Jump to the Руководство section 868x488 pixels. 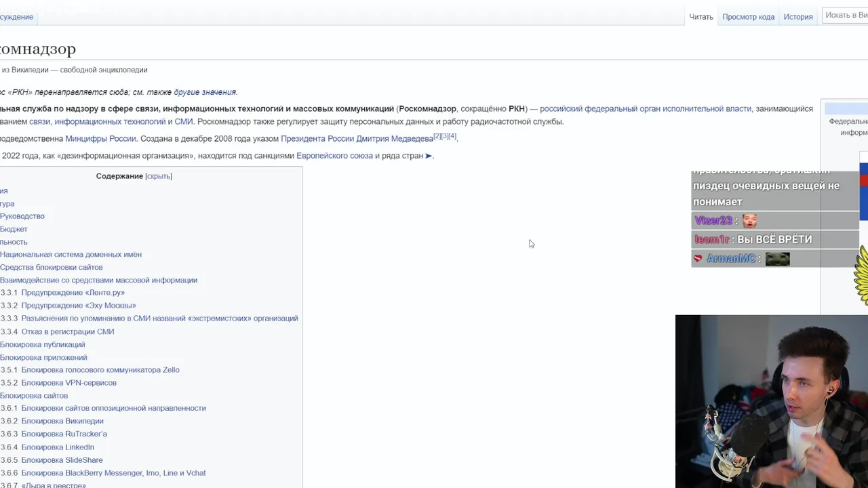22,216
